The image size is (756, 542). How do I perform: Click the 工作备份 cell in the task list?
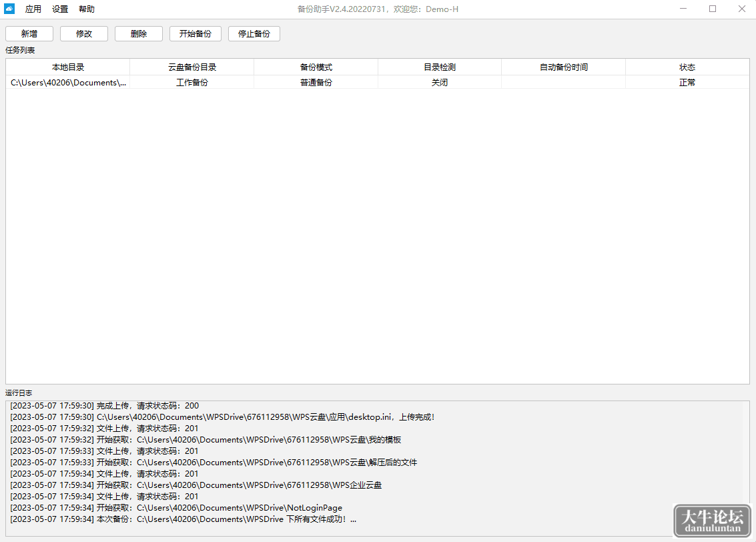[x=192, y=83]
